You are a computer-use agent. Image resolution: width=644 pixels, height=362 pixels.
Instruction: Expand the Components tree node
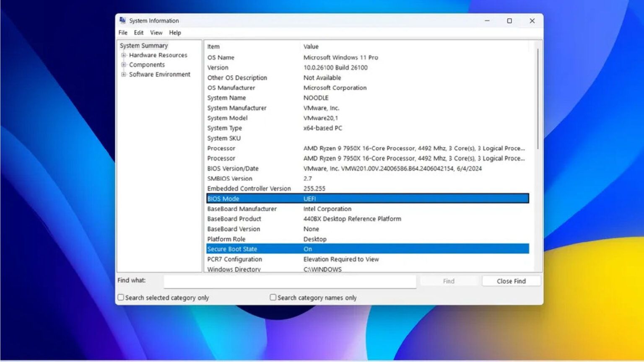(124, 65)
